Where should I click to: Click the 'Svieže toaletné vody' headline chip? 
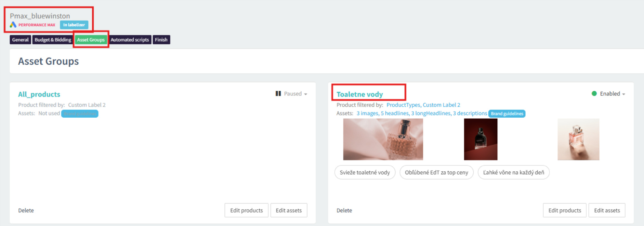pos(365,172)
